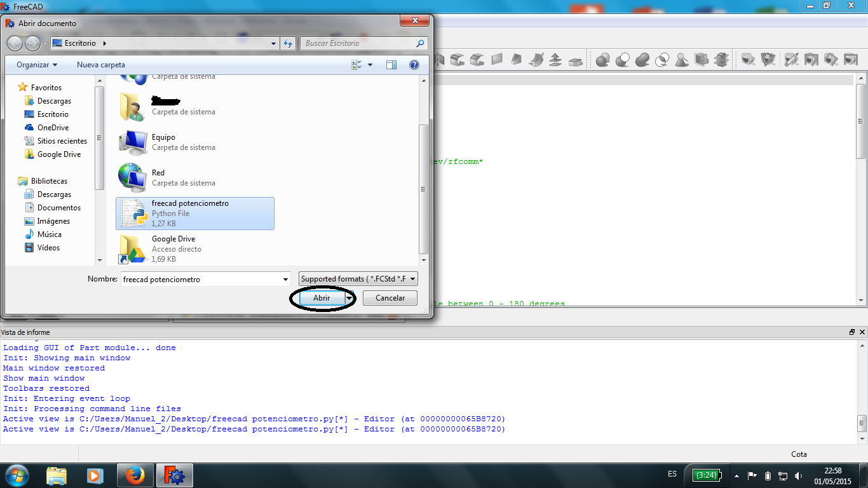The image size is (868, 488).
Task: Select Google Drive shortcut in file list
Action: [x=195, y=248]
